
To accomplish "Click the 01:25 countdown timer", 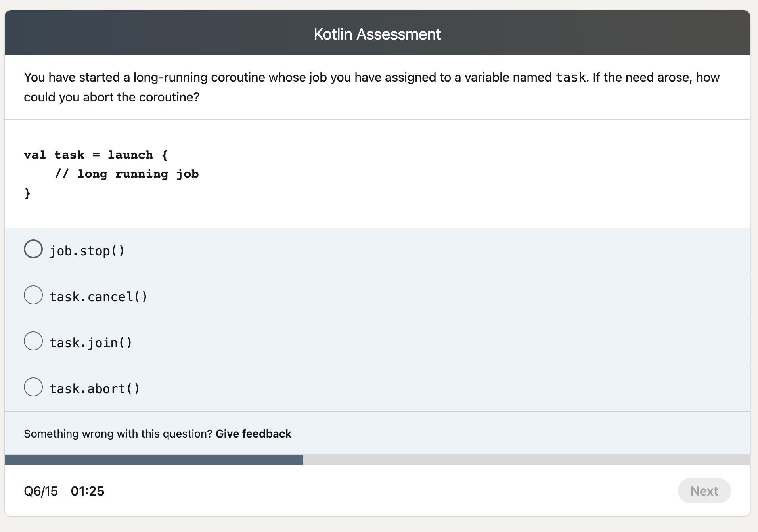I will click(88, 491).
